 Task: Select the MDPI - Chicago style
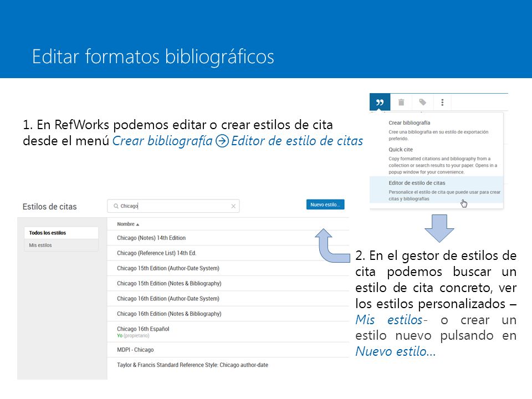point(228,350)
